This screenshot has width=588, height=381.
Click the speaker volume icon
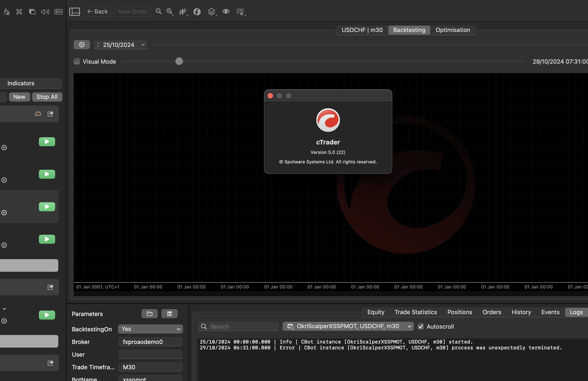coord(45,12)
